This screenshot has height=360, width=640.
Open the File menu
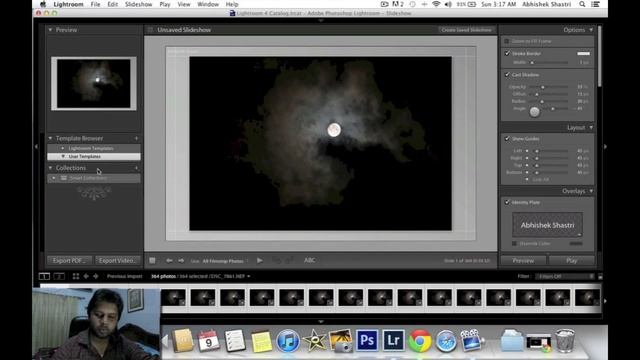coord(95,4)
